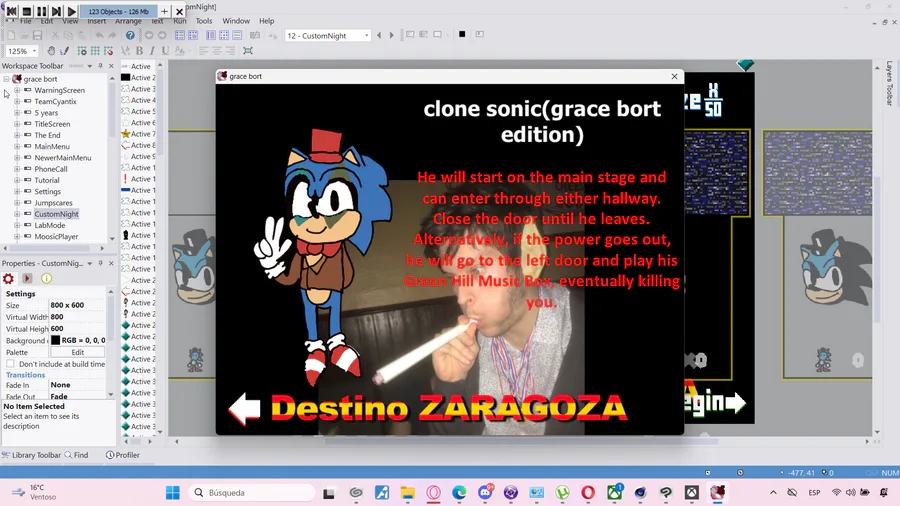Screen dimensions: 900x506
Task: Open the Profiler tab at bottom
Action: pos(123,455)
